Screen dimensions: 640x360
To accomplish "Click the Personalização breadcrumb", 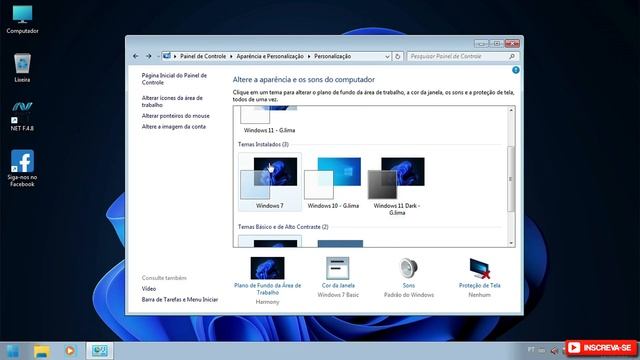I will click(332, 56).
